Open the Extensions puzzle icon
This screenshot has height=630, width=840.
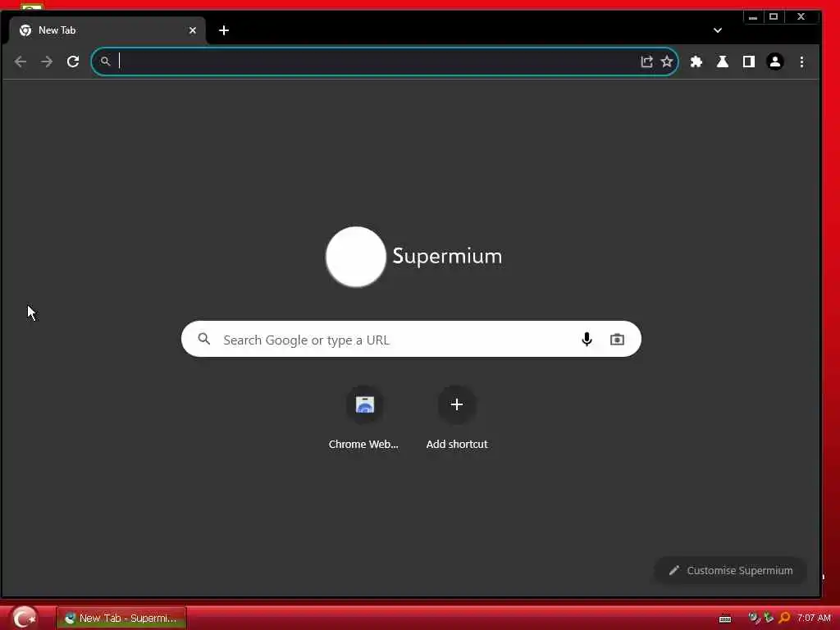696,62
